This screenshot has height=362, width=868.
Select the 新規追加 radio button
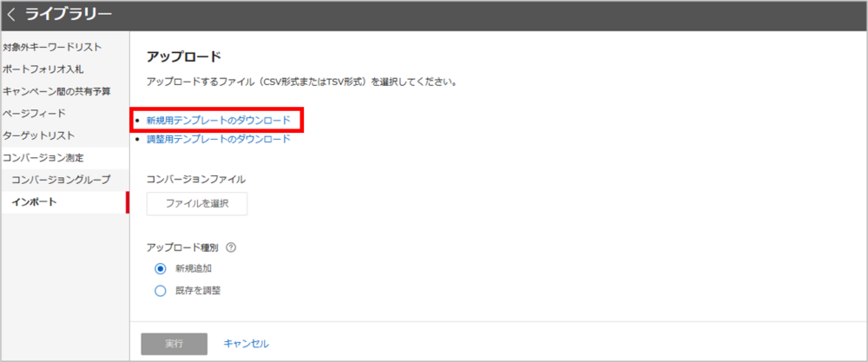tap(160, 268)
